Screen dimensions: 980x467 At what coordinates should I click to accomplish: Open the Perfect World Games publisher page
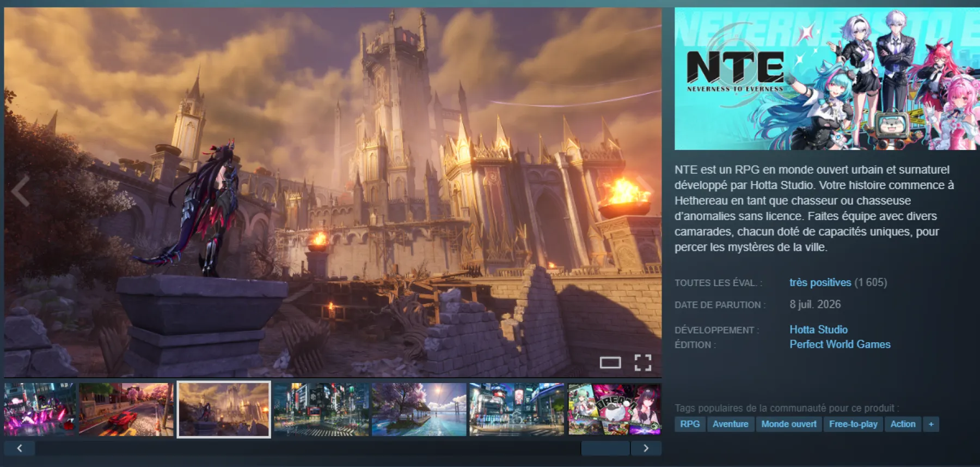(x=840, y=344)
